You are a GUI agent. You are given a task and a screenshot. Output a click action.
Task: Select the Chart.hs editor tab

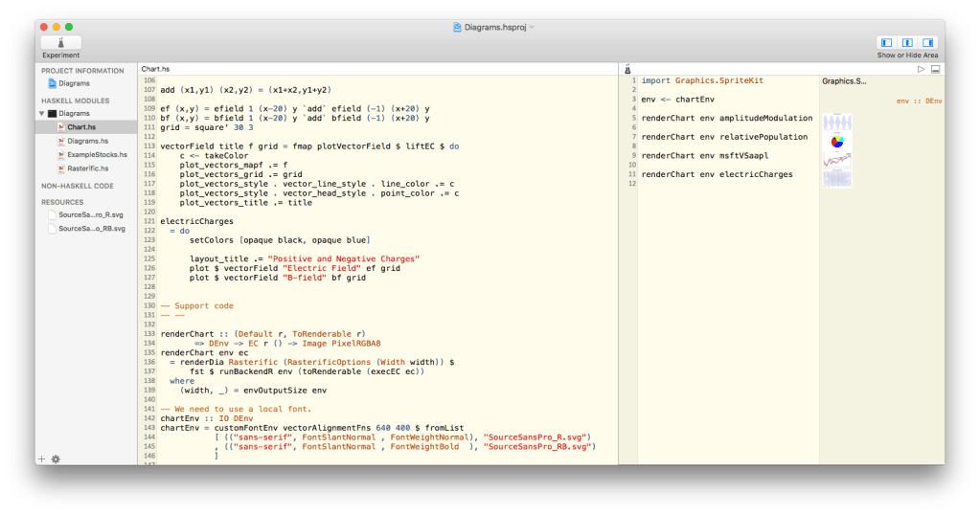coord(155,69)
